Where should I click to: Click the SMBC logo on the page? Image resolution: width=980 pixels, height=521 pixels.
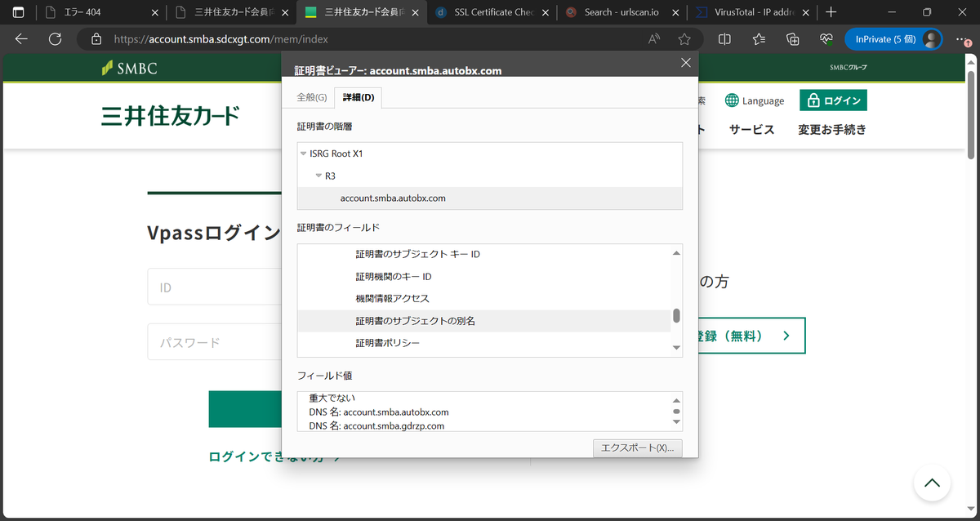[129, 69]
